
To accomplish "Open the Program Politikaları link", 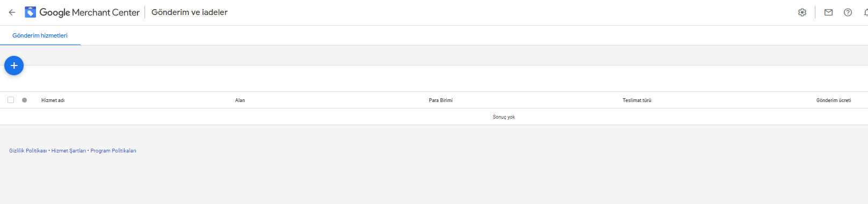I will coord(113,151).
